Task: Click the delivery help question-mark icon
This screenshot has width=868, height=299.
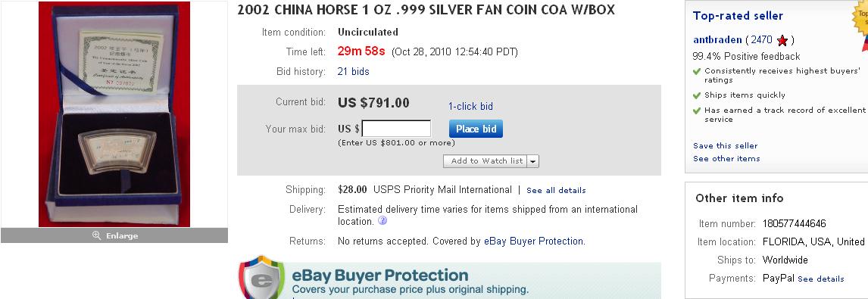Action: (x=382, y=220)
